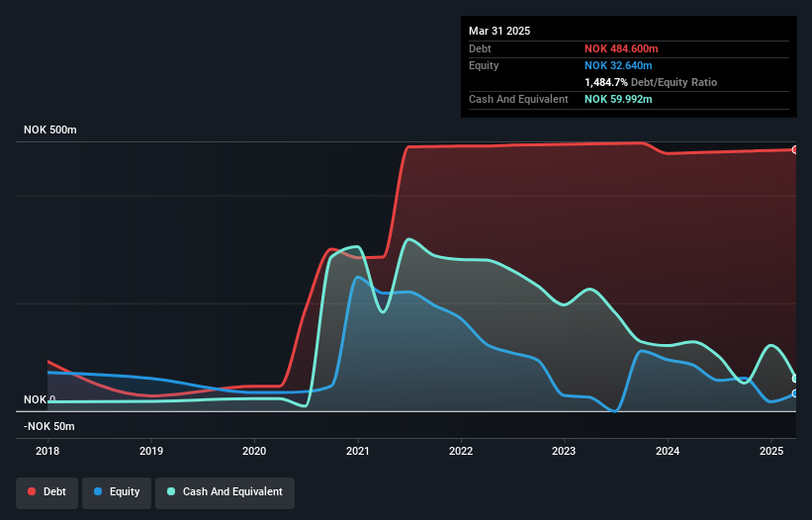
Task: Click the Cash And Equivalent tooltip label
Action: coord(518,99)
